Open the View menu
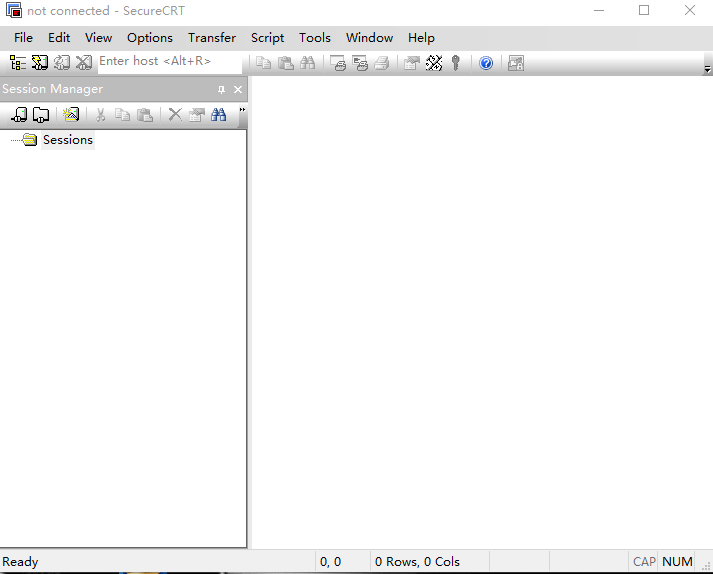 98,38
